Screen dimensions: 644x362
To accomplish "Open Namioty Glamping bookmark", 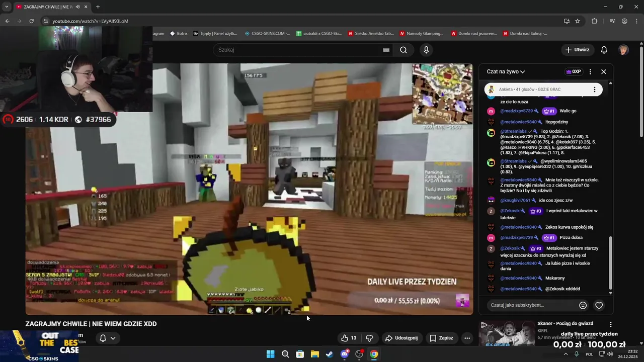I will tap(422, 34).
